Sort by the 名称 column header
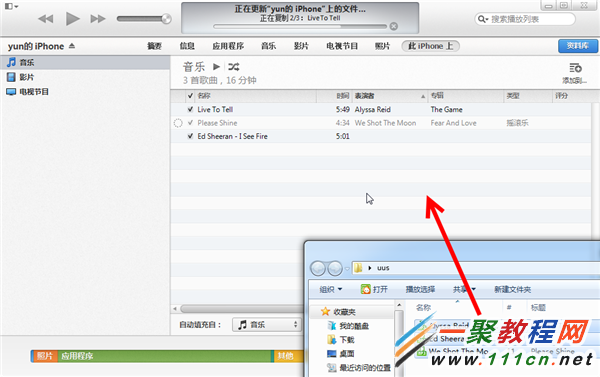Viewport: 600px width, 377px height. [256, 96]
